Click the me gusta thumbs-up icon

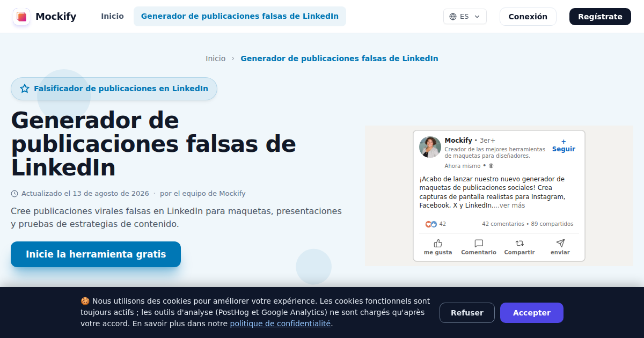(x=438, y=243)
